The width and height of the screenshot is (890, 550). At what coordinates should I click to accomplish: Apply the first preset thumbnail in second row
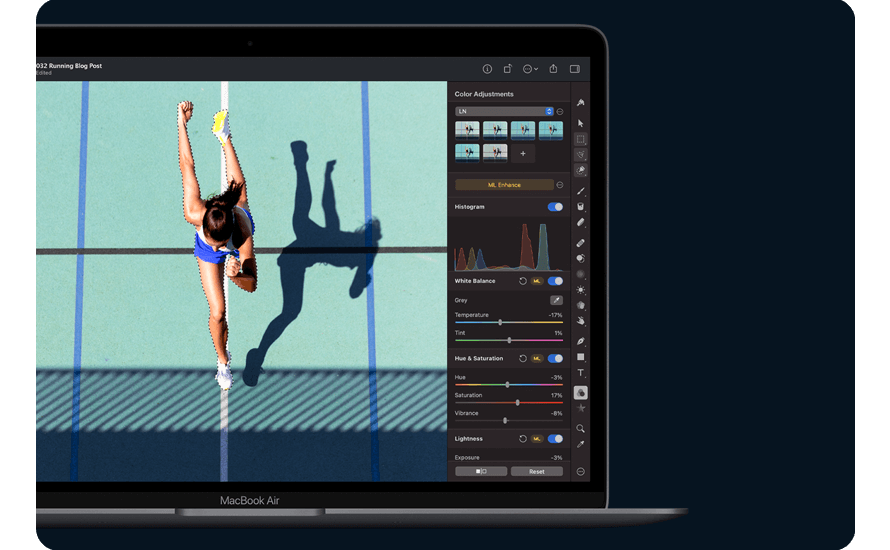[x=467, y=153]
